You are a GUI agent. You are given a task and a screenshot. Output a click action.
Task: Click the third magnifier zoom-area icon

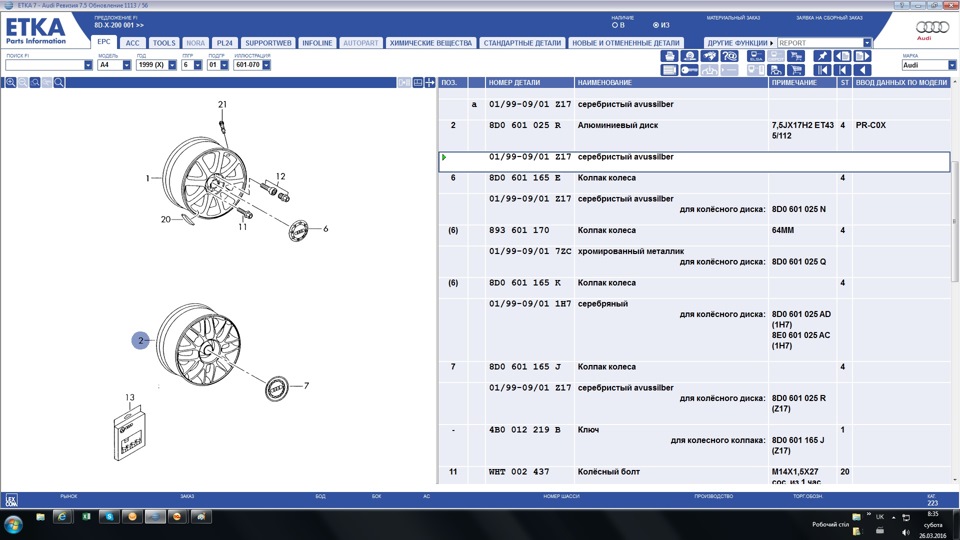(x=35, y=82)
